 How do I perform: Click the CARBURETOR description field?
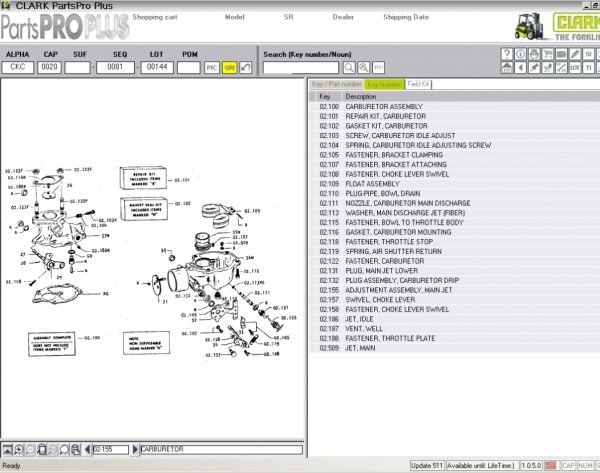coord(221,449)
